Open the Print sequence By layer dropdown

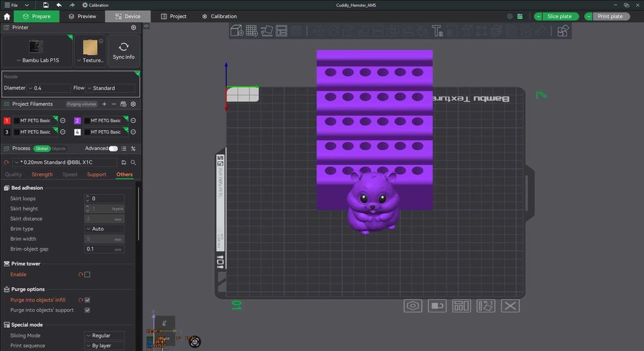pyautogui.click(x=104, y=346)
